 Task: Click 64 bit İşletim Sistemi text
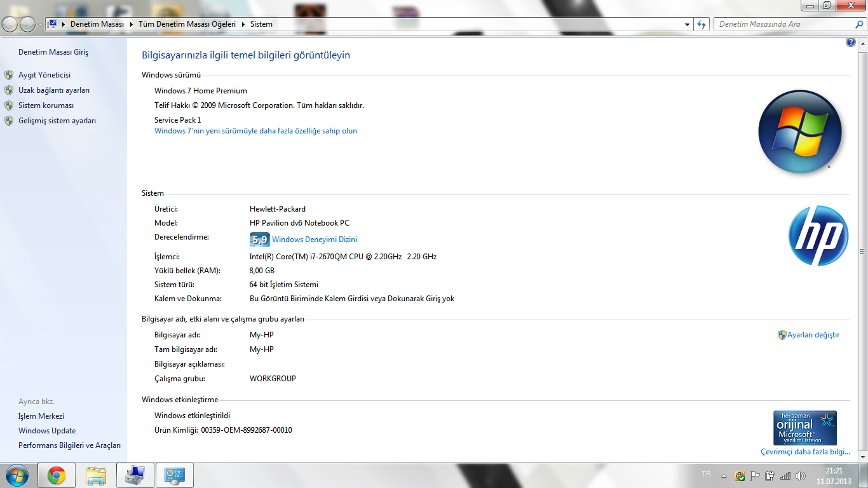coord(284,285)
